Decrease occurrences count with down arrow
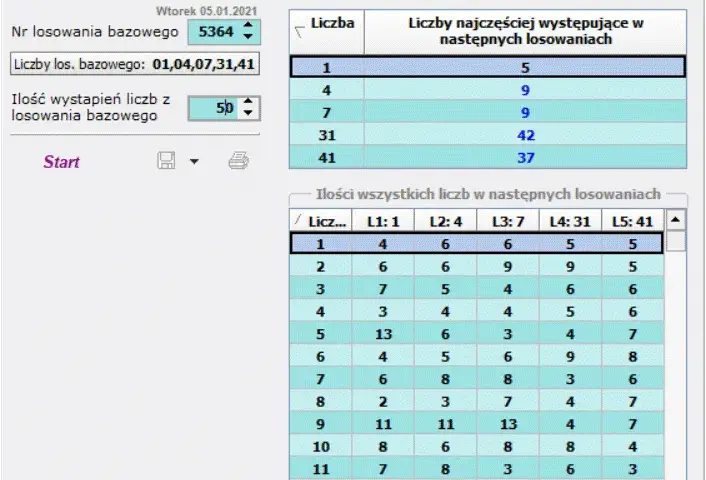The height and width of the screenshot is (480, 706). 248,113
